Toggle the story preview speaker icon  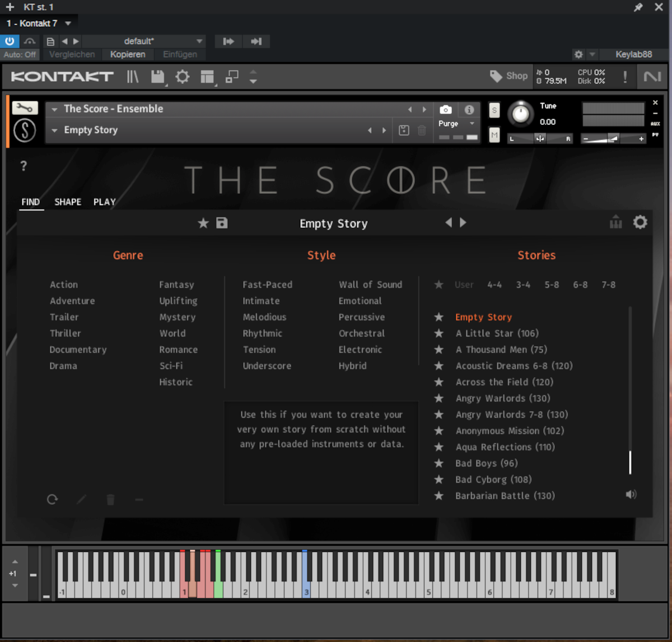click(x=631, y=494)
